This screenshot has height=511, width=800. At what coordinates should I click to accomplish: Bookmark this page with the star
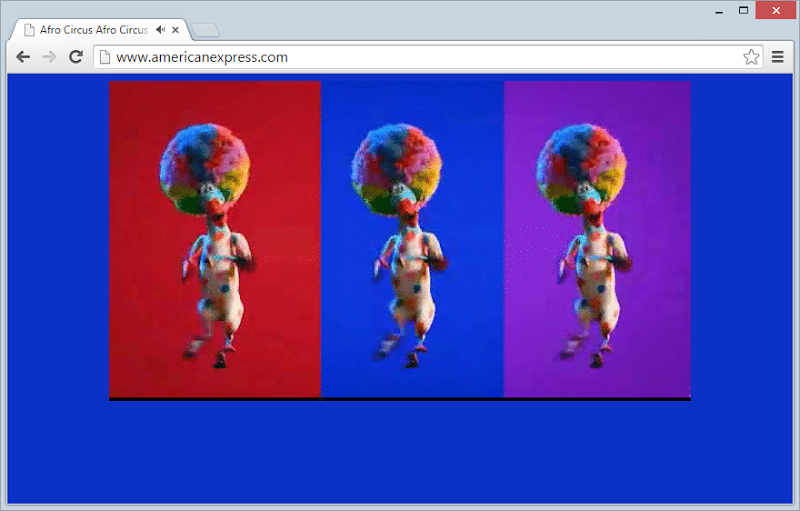pyautogui.click(x=751, y=57)
